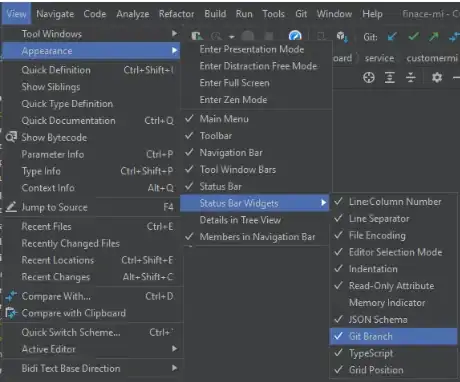Image resolution: width=460 pixels, height=382 pixels.
Task: Open the Window menu
Action: point(334,14)
